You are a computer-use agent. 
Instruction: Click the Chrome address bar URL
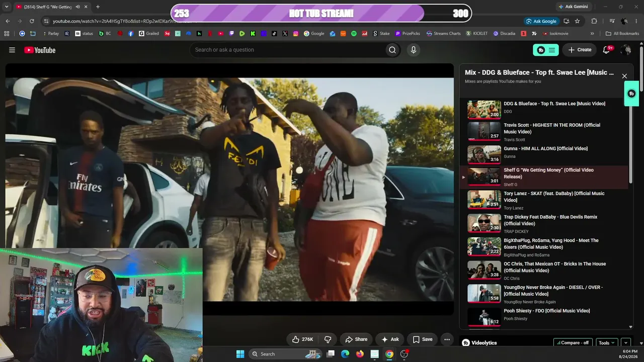(x=121, y=21)
